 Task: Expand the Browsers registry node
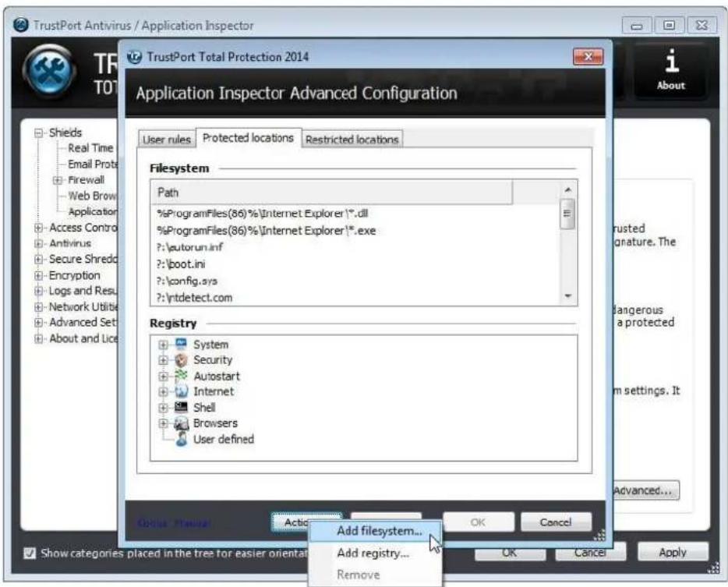tap(163, 423)
